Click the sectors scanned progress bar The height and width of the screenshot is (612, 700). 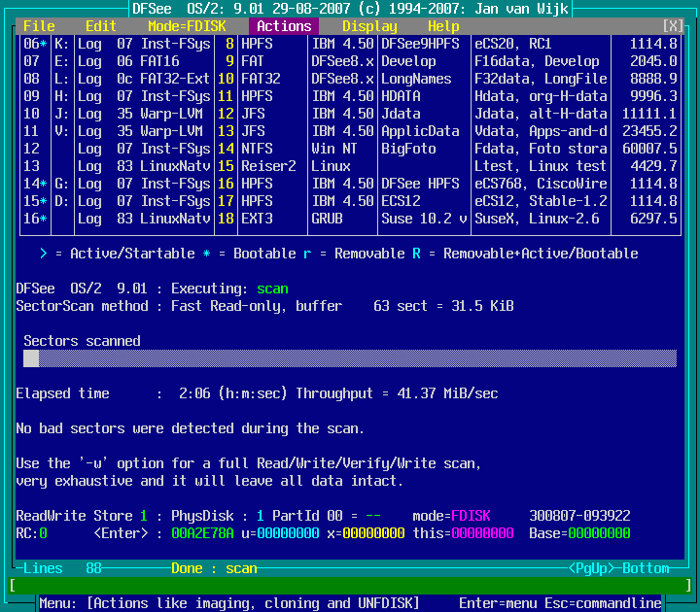point(350,358)
